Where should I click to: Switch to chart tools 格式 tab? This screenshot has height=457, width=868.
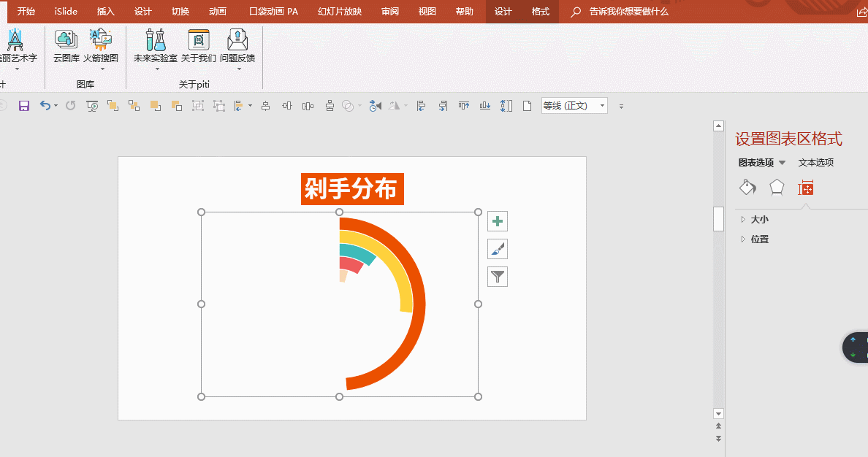[540, 12]
